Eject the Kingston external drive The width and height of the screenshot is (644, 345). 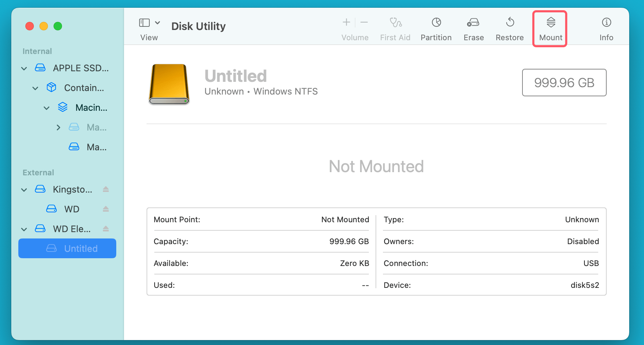point(106,189)
